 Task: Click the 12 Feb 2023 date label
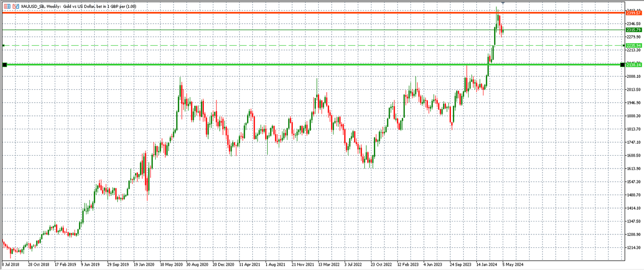[x=408, y=264]
